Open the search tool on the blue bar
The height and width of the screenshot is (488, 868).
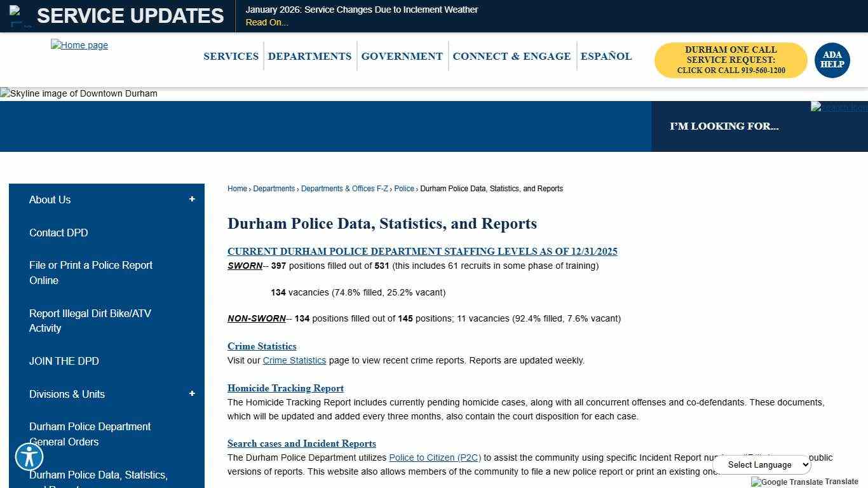(839, 107)
